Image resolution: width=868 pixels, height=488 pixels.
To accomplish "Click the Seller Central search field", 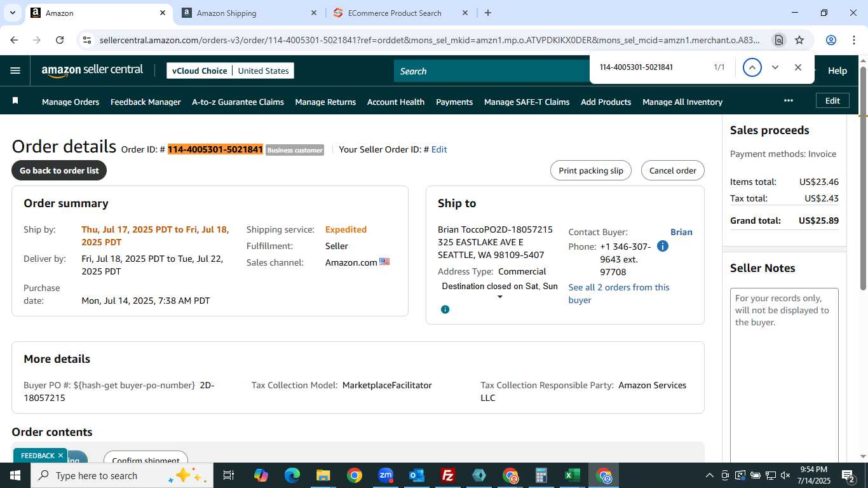I will coord(492,71).
